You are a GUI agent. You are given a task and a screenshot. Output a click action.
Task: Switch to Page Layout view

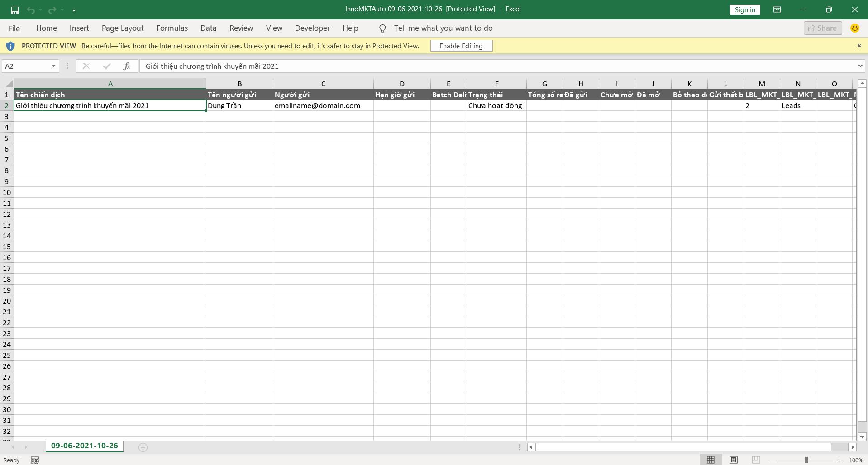[x=733, y=460]
